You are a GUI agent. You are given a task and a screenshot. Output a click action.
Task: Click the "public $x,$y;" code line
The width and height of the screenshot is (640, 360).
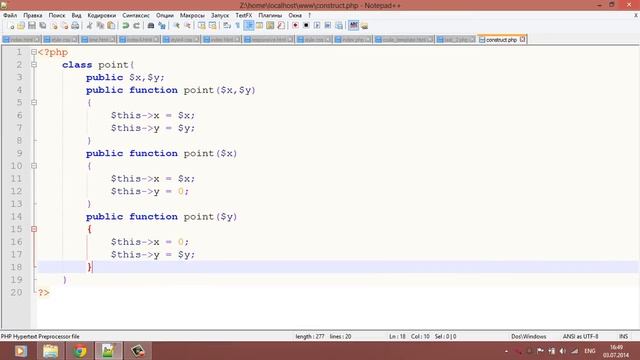(x=125, y=78)
